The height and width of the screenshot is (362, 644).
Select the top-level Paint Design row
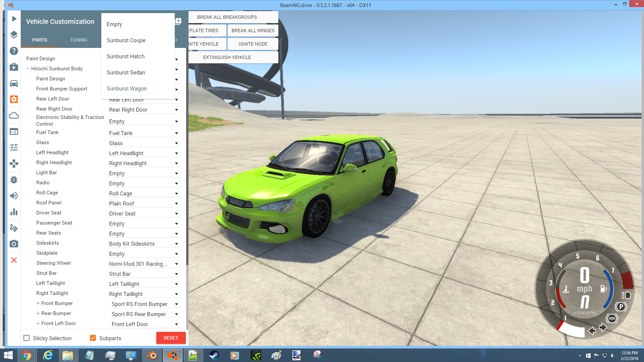tap(41, 59)
